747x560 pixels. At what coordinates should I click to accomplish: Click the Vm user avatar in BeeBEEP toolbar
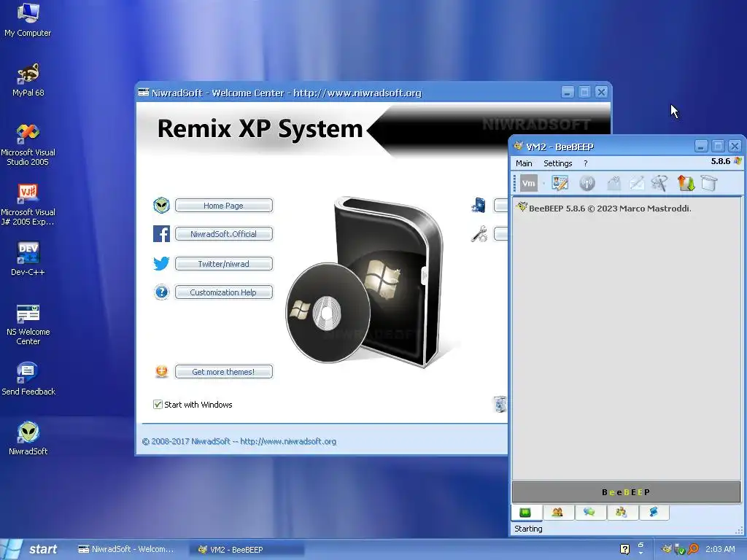529,183
